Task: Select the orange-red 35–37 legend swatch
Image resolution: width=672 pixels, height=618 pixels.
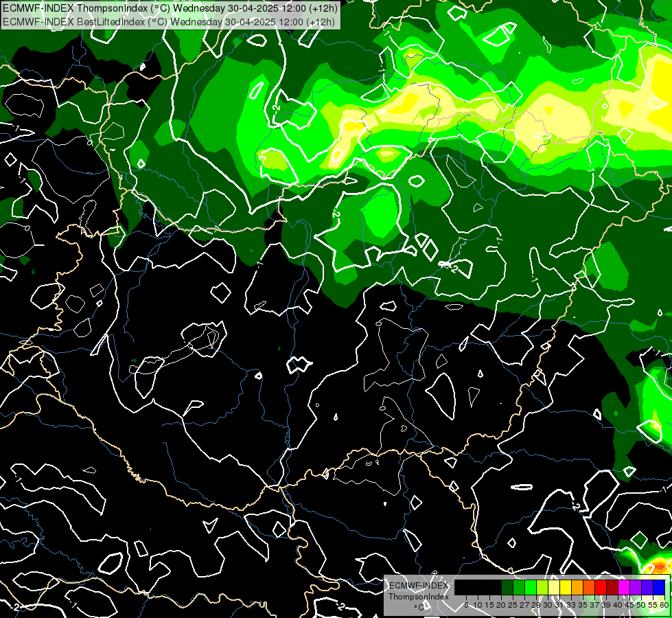Action: [x=589, y=587]
